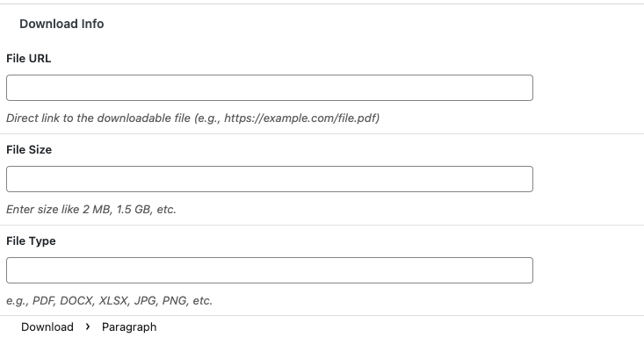Click the 'PNG' example in File Type hint
The width and height of the screenshot is (644, 337).
coord(174,301)
